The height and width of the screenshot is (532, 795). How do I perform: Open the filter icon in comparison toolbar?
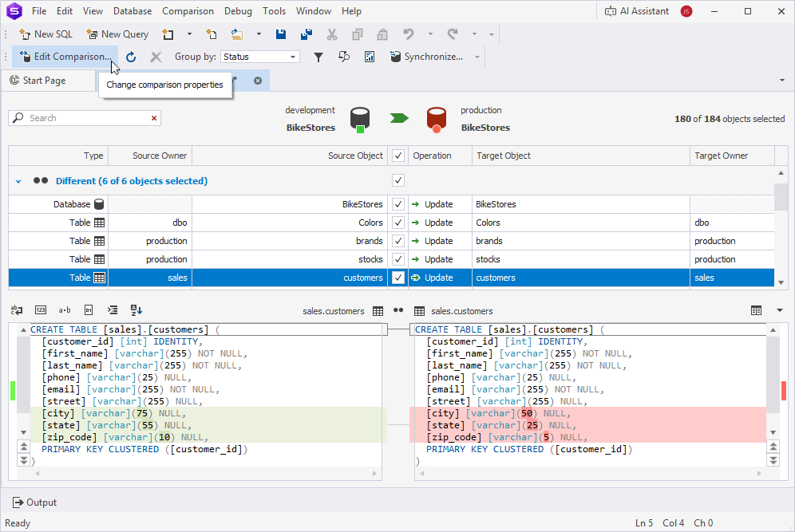pyautogui.click(x=318, y=57)
